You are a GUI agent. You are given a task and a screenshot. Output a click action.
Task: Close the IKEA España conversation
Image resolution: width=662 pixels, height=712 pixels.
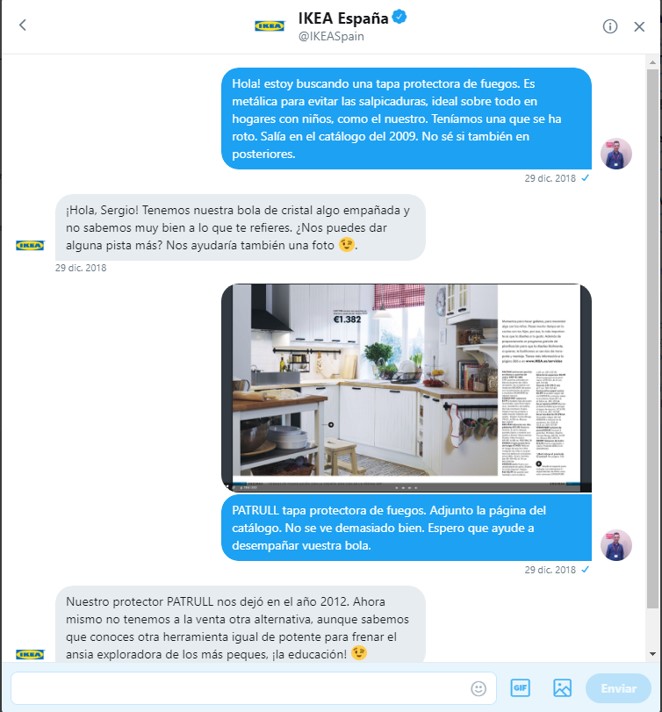click(639, 27)
